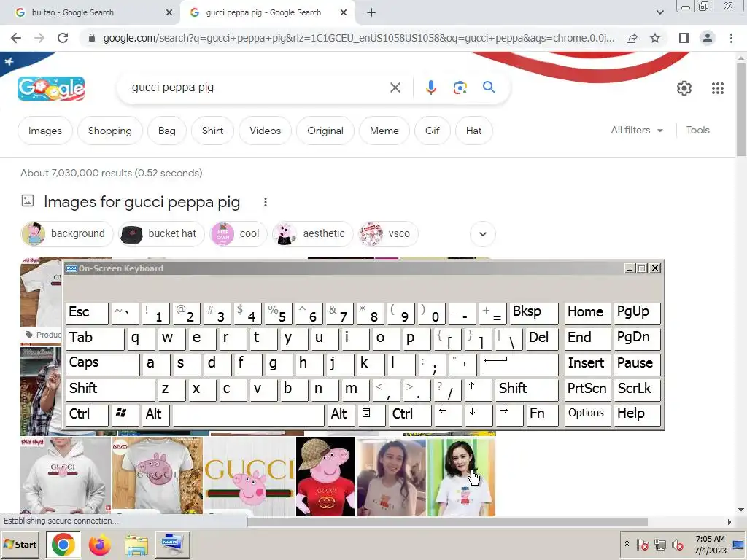Search by image with Google Lens icon
Screen dimensions: 747x560
460,87
